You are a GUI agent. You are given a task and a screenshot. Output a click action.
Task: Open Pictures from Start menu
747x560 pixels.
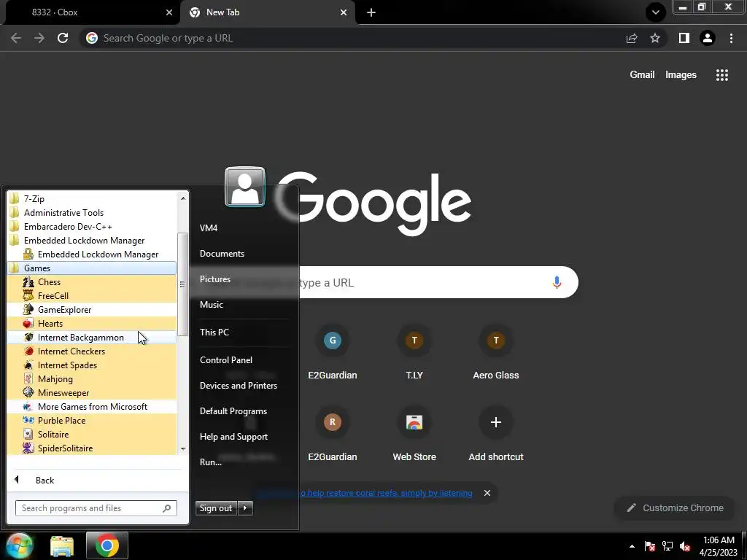click(243, 279)
